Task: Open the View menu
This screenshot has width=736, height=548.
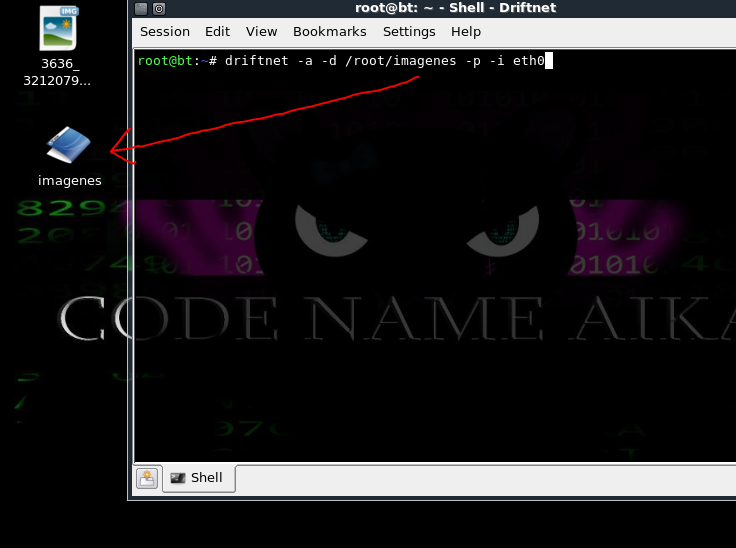Action: tap(261, 31)
